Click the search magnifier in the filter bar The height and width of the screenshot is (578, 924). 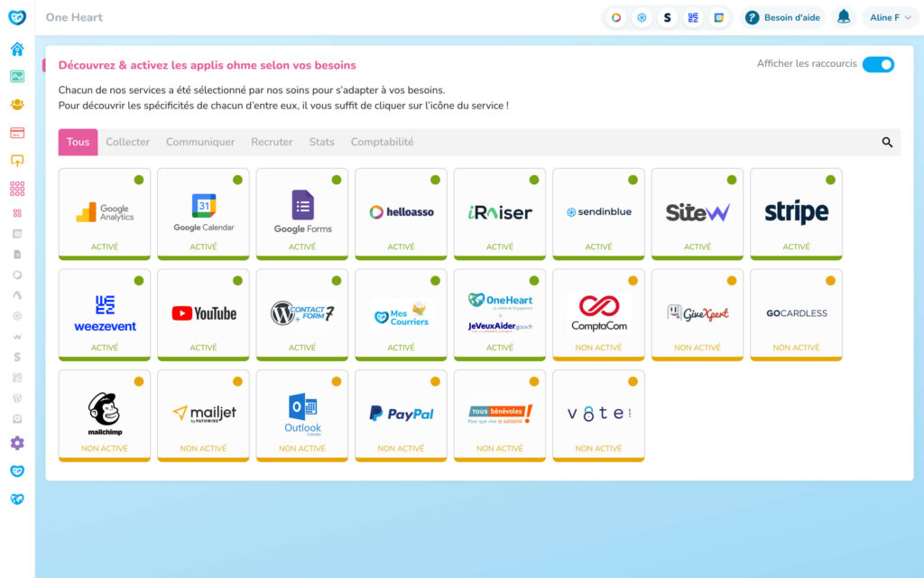tap(887, 143)
